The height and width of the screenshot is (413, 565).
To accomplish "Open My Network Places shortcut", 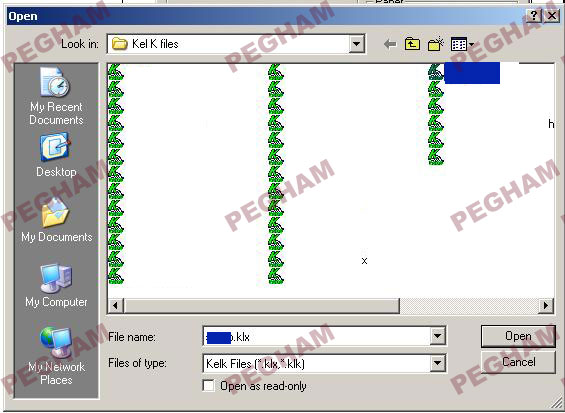I will click(56, 356).
